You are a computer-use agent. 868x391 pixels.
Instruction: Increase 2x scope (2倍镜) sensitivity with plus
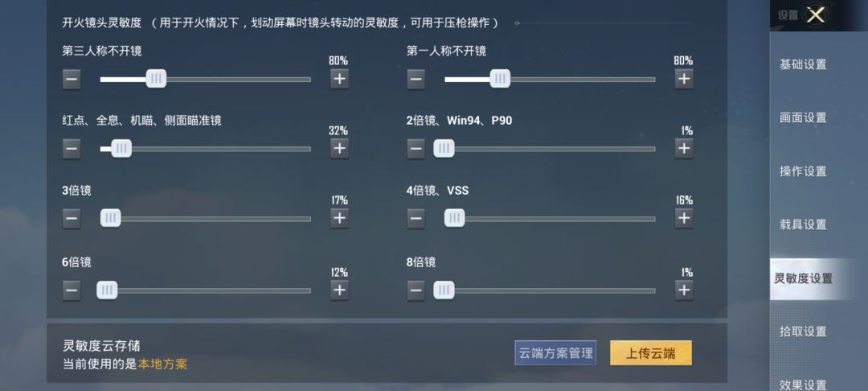(x=683, y=148)
